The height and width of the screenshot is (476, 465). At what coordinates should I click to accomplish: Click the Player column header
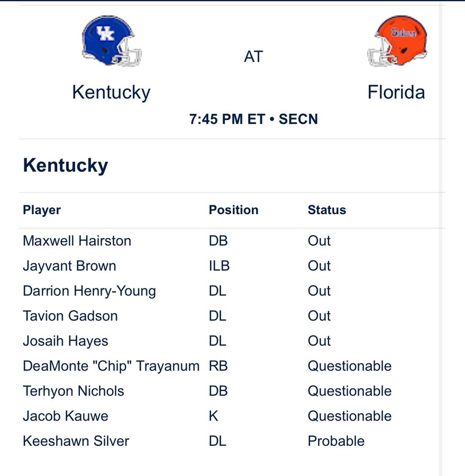click(x=42, y=210)
